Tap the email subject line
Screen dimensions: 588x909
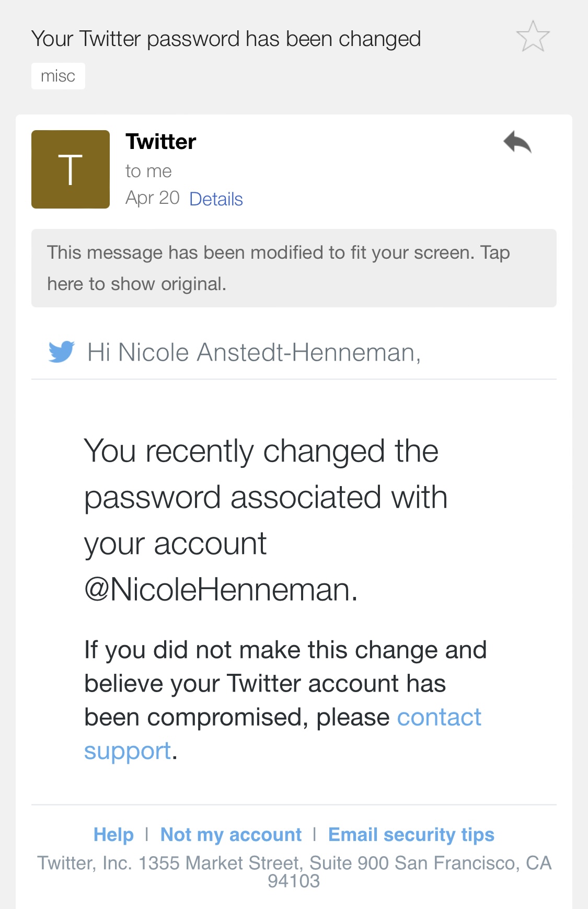coord(226,39)
